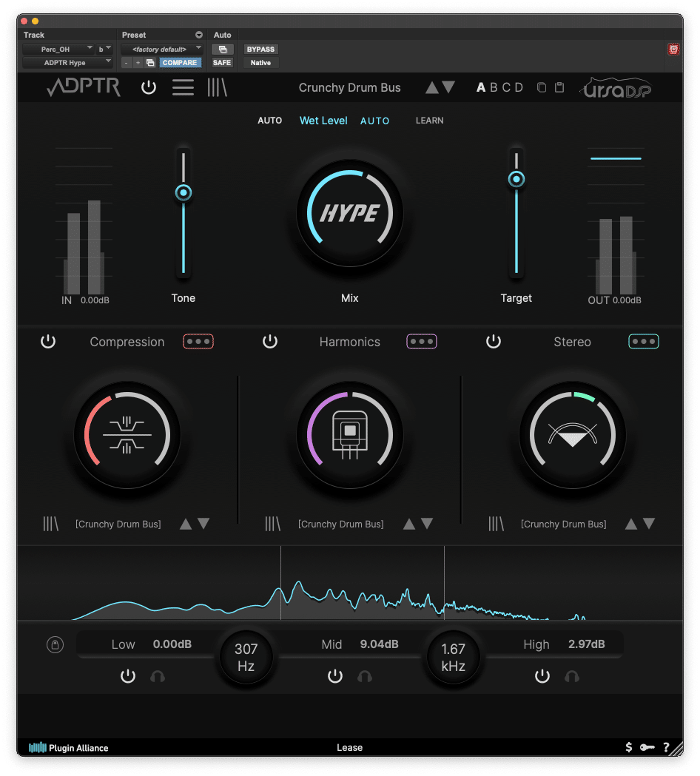The image size is (700, 776).
Task: Toggle High band power
Action: (x=542, y=676)
